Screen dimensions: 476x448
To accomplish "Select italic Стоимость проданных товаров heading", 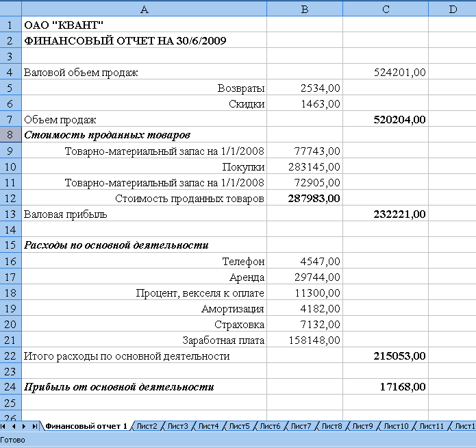I will tap(145, 134).
